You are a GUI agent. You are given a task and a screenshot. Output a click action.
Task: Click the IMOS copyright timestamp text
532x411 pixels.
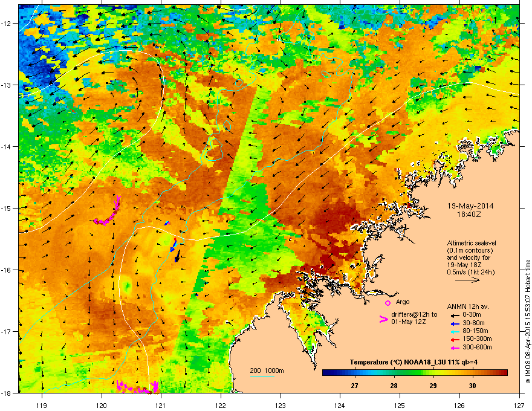(528, 322)
